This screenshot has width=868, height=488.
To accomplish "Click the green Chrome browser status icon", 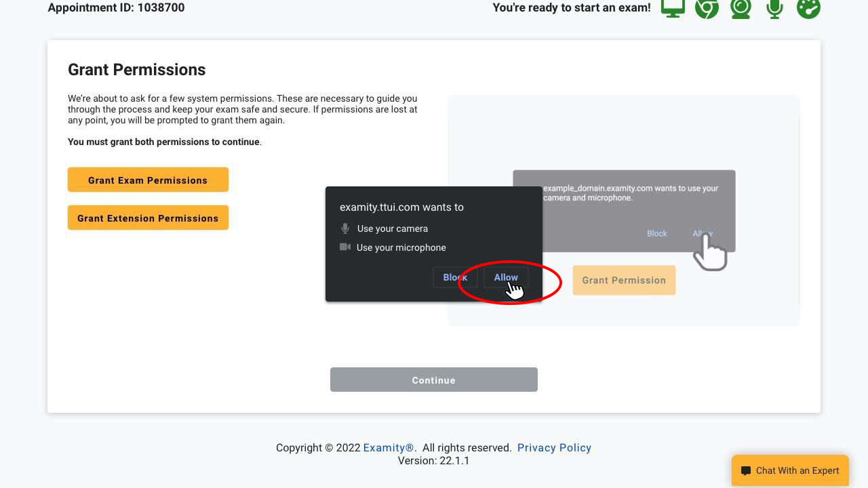I will pos(707,8).
